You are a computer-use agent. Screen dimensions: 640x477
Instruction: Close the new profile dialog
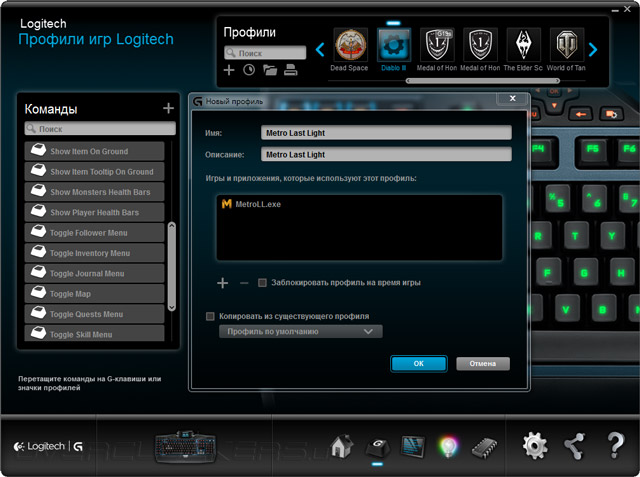(513, 98)
